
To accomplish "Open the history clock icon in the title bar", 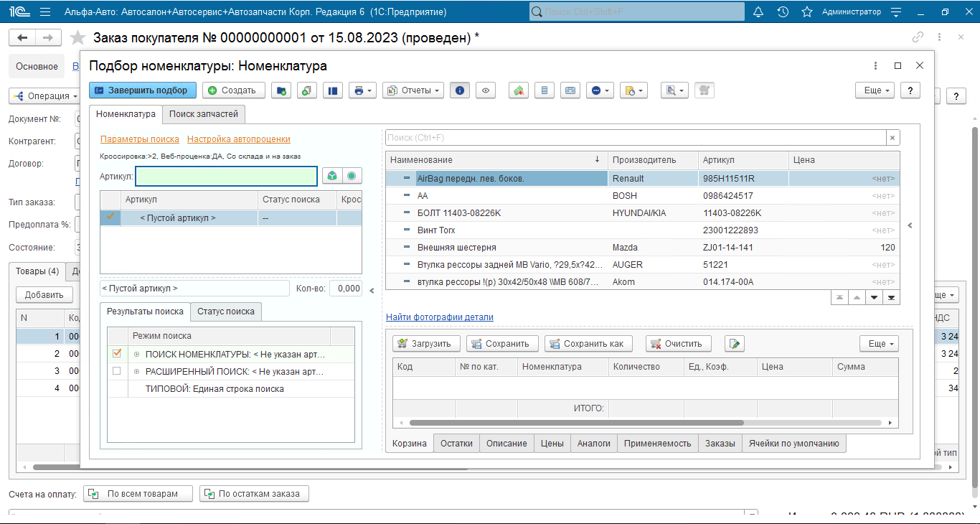I will pyautogui.click(x=783, y=12).
